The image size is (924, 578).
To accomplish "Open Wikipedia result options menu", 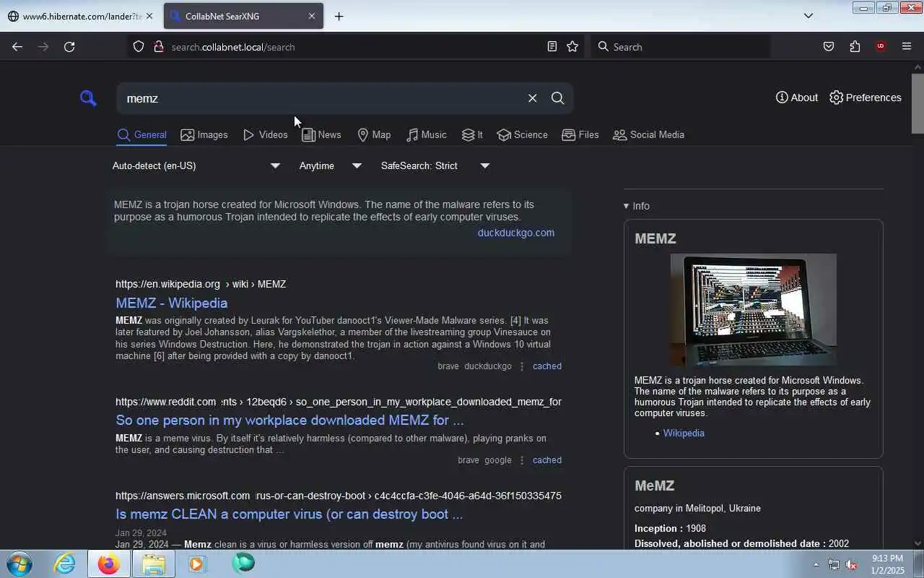I will pyautogui.click(x=522, y=366).
